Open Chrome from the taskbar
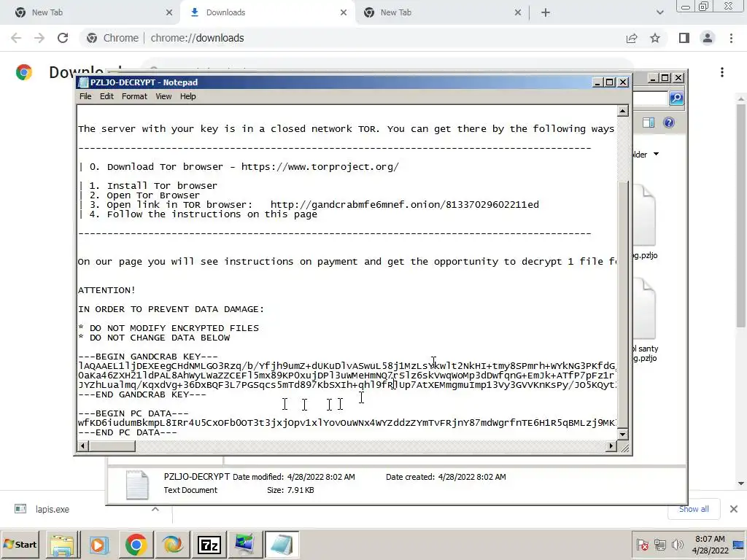Viewport: 747px width, 560px height. pyautogui.click(x=136, y=545)
